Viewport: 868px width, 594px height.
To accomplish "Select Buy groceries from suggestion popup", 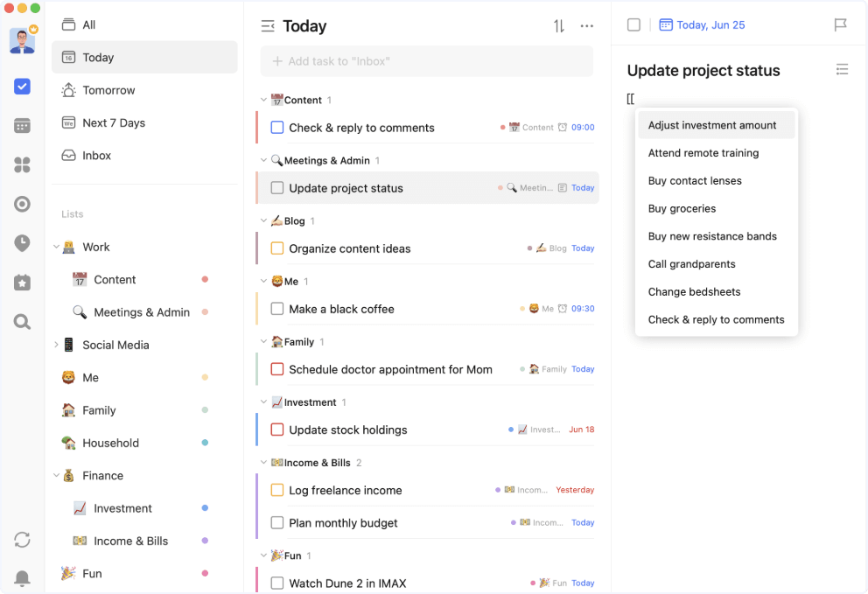I will click(x=682, y=209).
